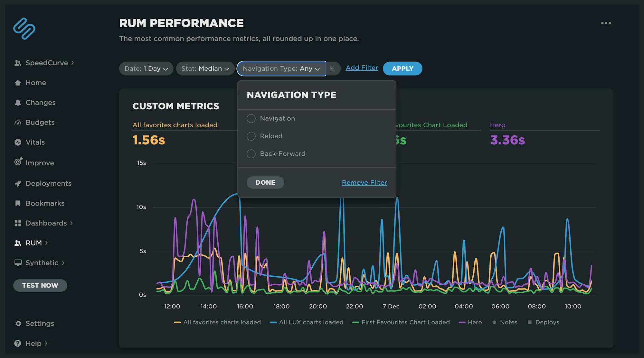
Task: Open the Synthetic sidebar menu item
Action: [x=42, y=263]
